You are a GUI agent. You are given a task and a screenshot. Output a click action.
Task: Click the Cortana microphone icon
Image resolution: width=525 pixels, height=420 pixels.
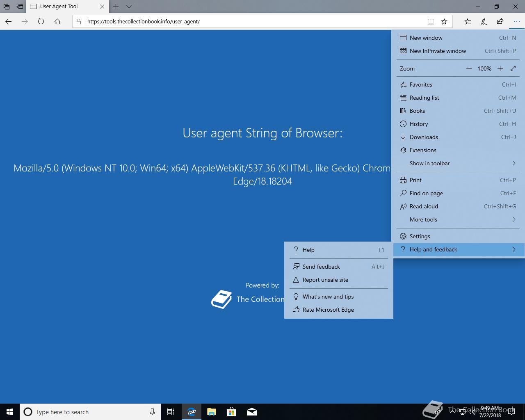[152, 412]
